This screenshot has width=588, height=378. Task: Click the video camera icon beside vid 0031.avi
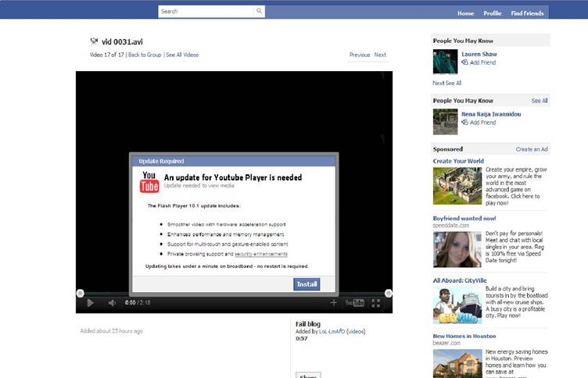[x=94, y=41]
